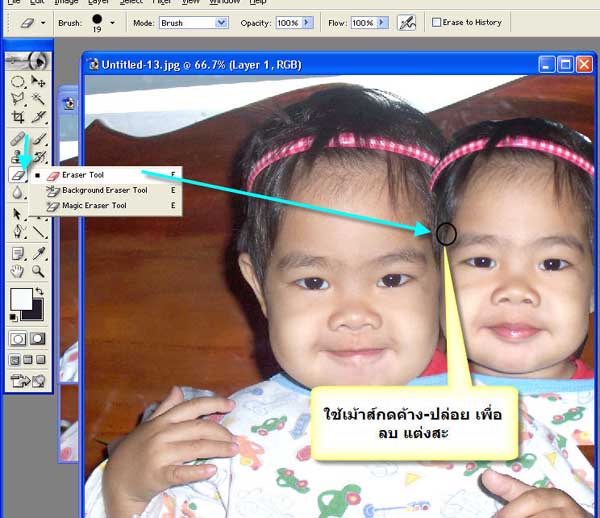Enable Erase to History checkbox
The width and height of the screenshot is (600, 518).
pyautogui.click(x=436, y=23)
